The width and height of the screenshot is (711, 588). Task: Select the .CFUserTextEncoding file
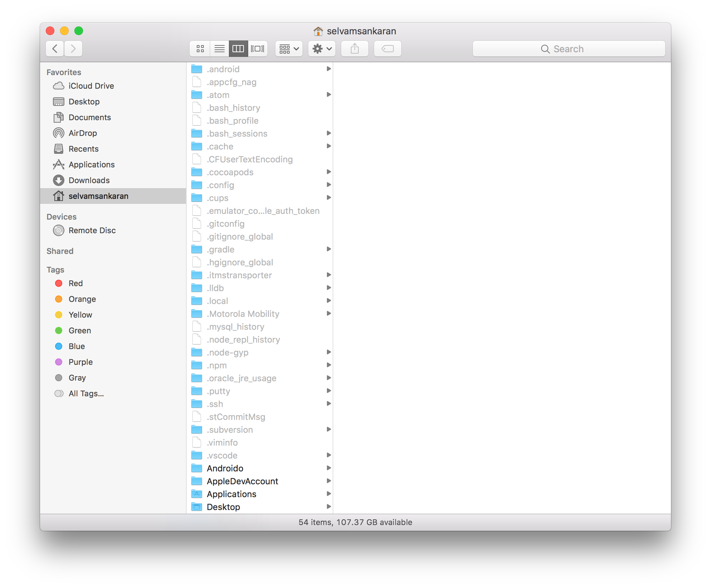point(260,160)
